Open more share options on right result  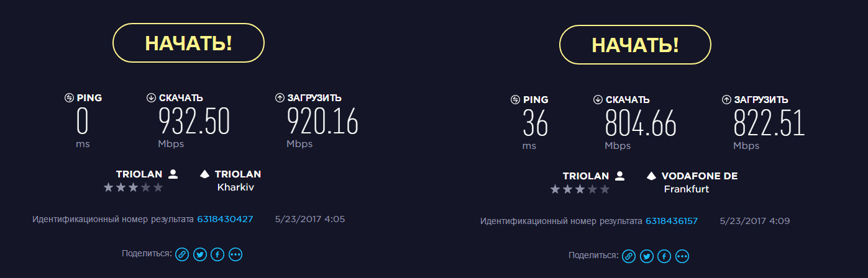point(682,256)
